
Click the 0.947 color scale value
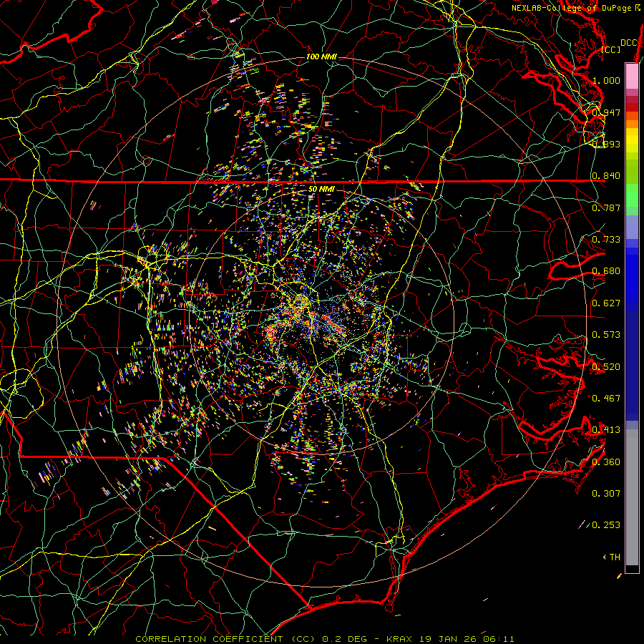pos(606,112)
